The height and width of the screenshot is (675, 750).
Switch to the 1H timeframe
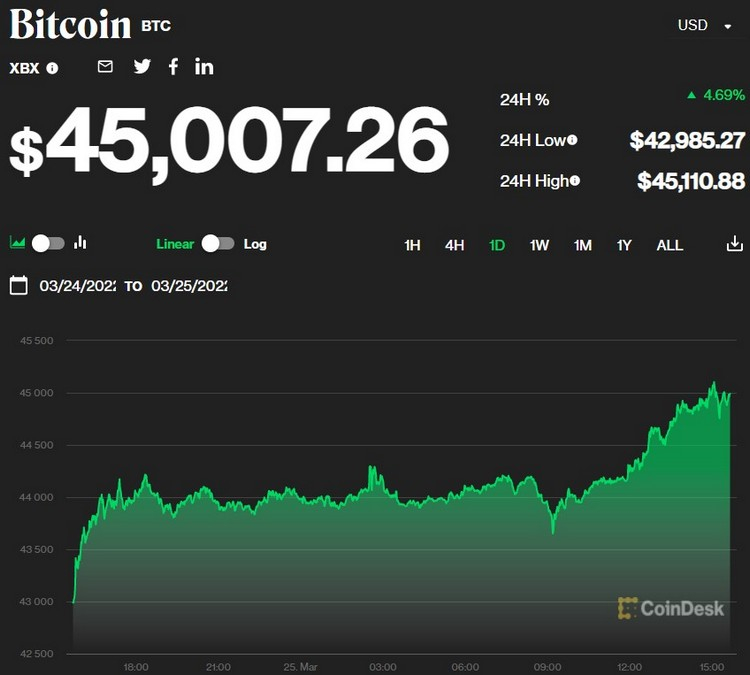tap(412, 245)
